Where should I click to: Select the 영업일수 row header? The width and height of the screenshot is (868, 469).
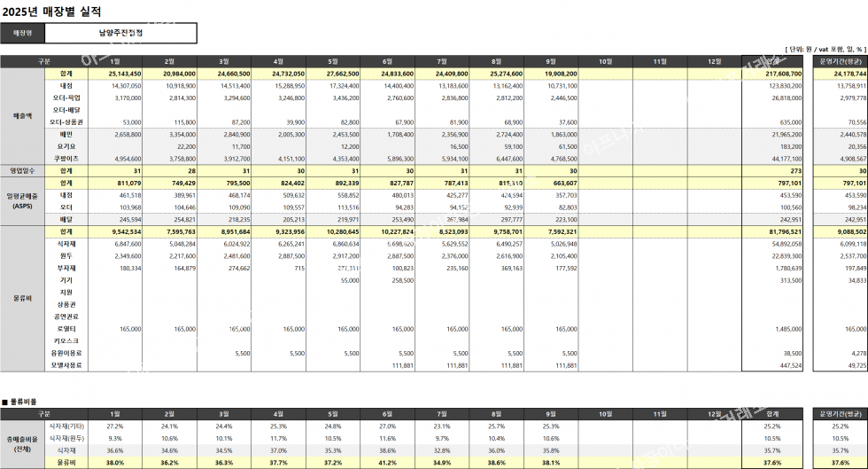(x=22, y=170)
